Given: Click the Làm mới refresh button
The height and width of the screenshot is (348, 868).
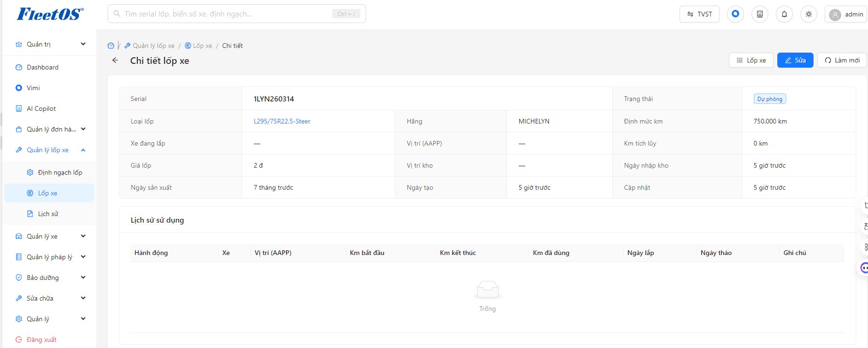Looking at the screenshot, I should [x=842, y=60].
